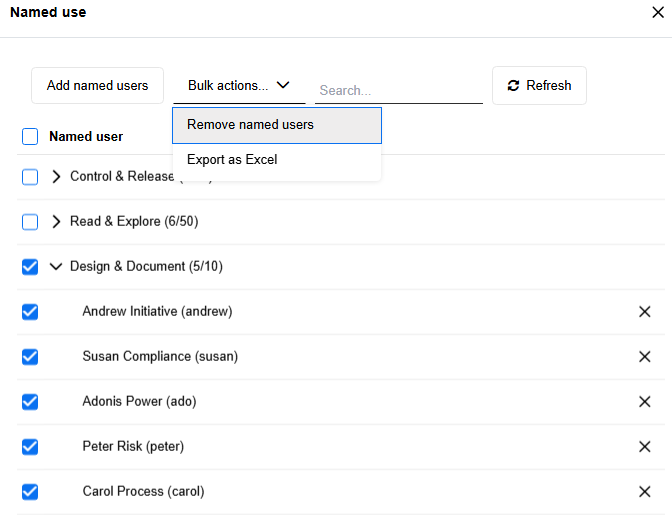Remove Peter Risk using its X icon
Viewport: 672px width, 521px height.
point(645,446)
